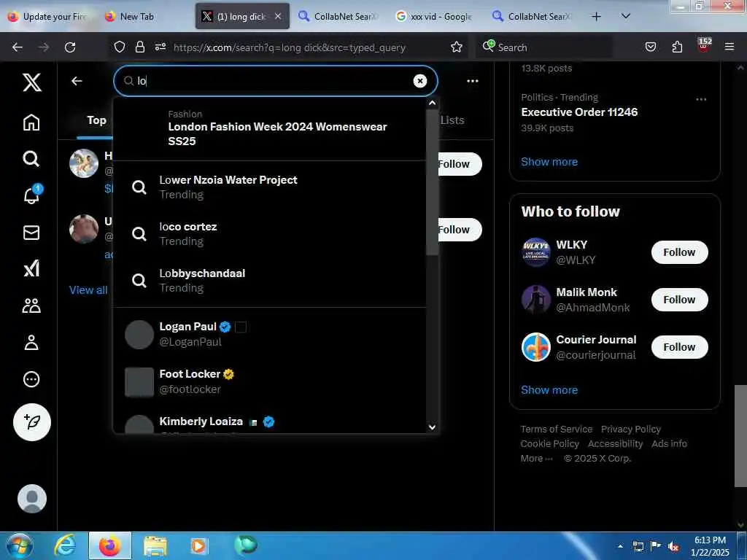The image size is (747, 560).
Task: Open the Firefox hamburger menu
Action: click(x=729, y=47)
